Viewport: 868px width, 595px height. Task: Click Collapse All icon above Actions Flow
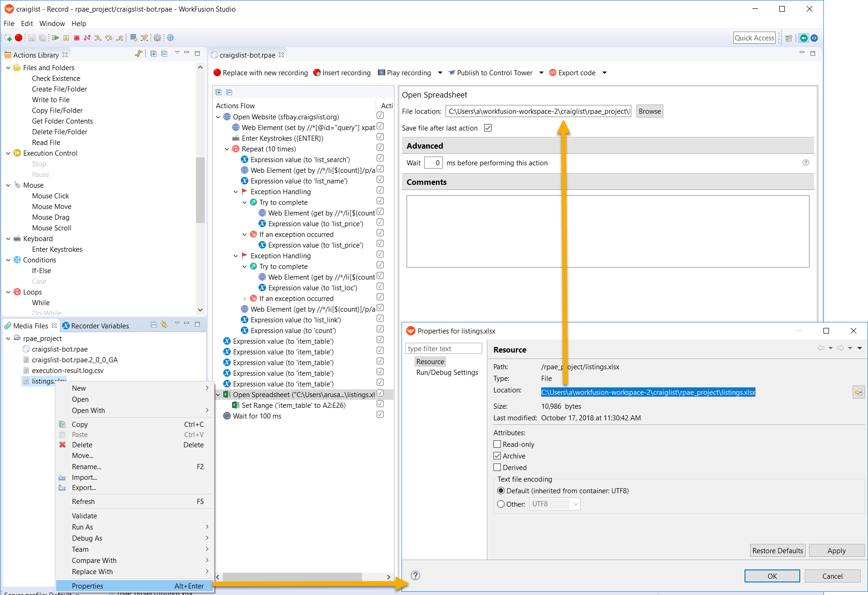229,92
